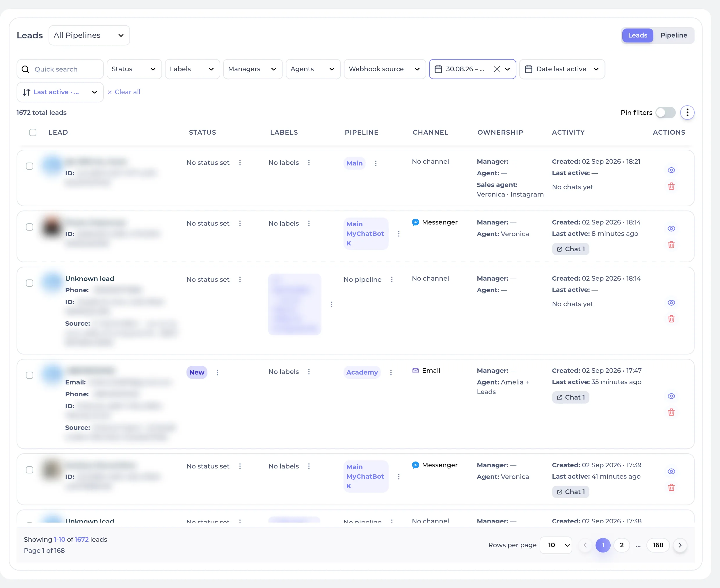Select checkbox for the Email lead with New status

[29, 375]
